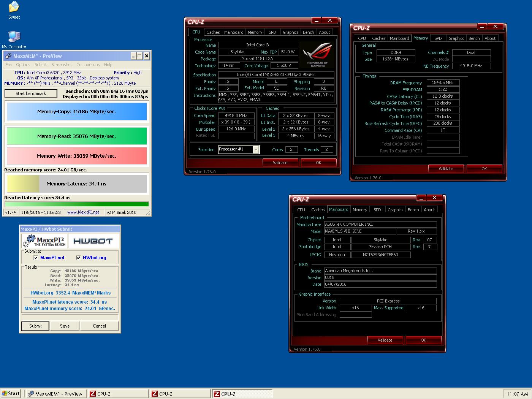
Task: Open the Help menu in MaxxMEM²
Action: coord(108,65)
